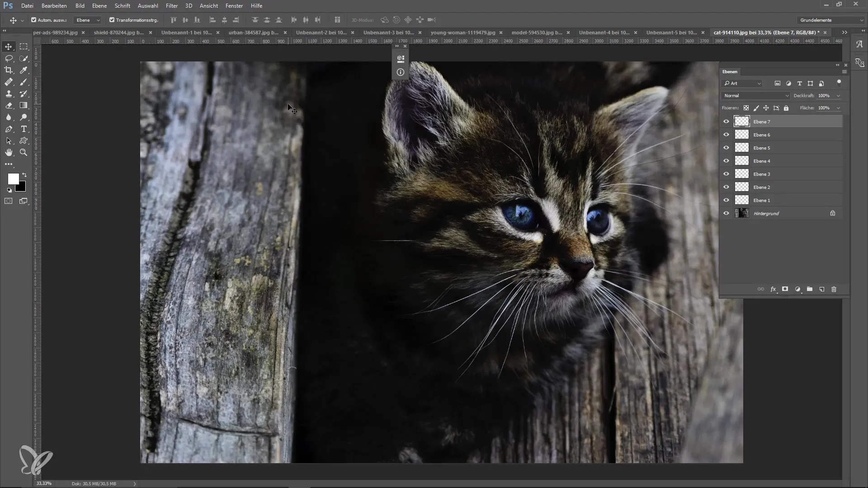The height and width of the screenshot is (488, 868).
Task: Open the Ebene auto-select dropdown
Action: tap(88, 20)
